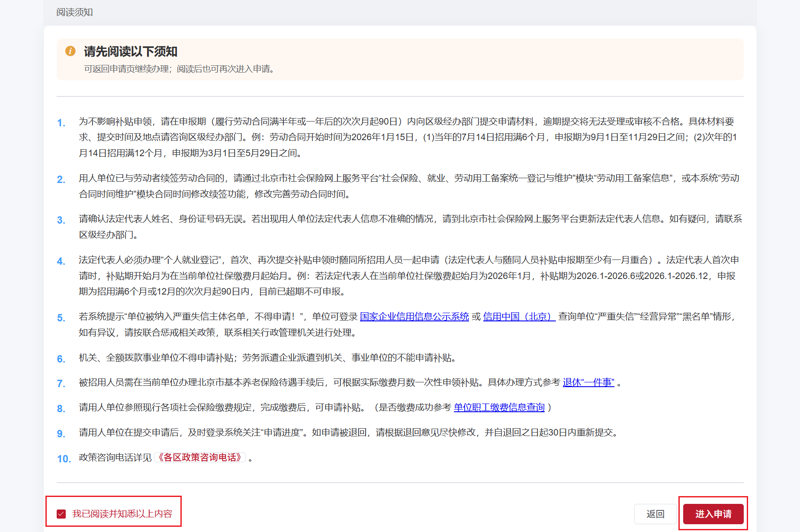
Task: Click the text 用人单位已与劳动者续签劳动合同的
Action: [x=151, y=178]
